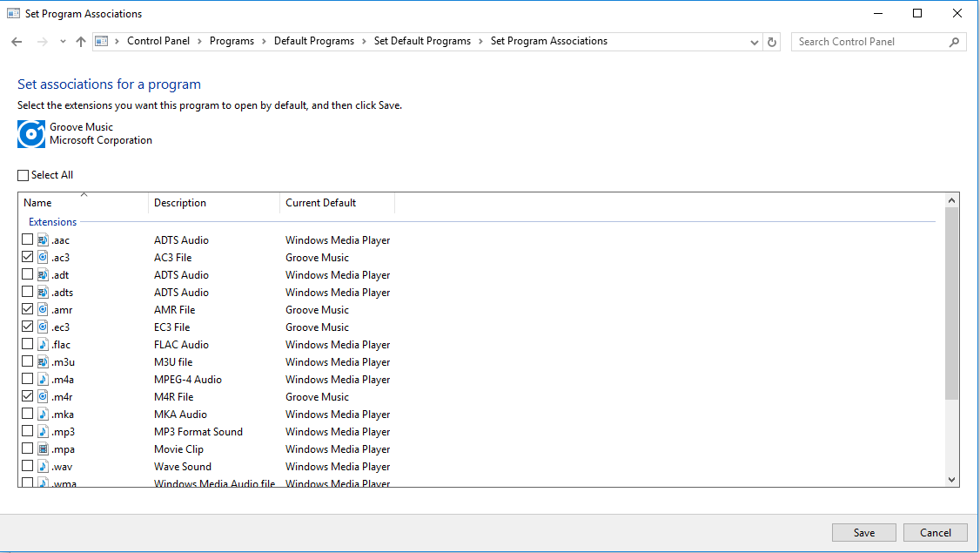Click the .ac3 Groove Music file icon
The image size is (980, 553).
(43, 257)
